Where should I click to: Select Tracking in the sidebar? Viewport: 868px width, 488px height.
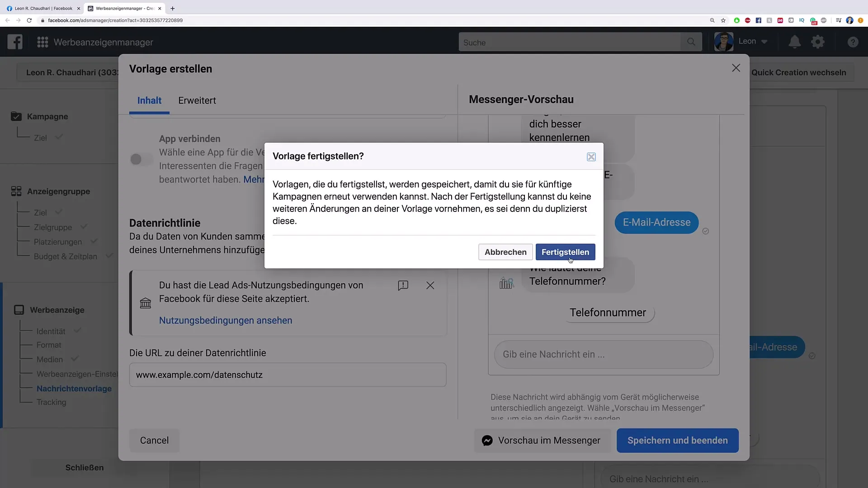point(51,402)
